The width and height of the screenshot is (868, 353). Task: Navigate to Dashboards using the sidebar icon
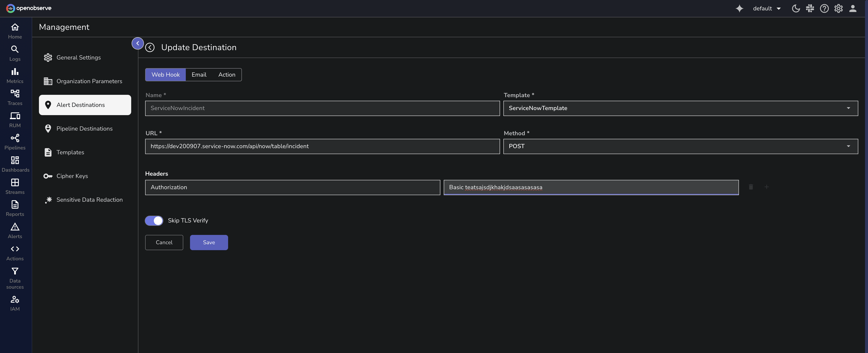pyautogui.click(x=15, y=164)
